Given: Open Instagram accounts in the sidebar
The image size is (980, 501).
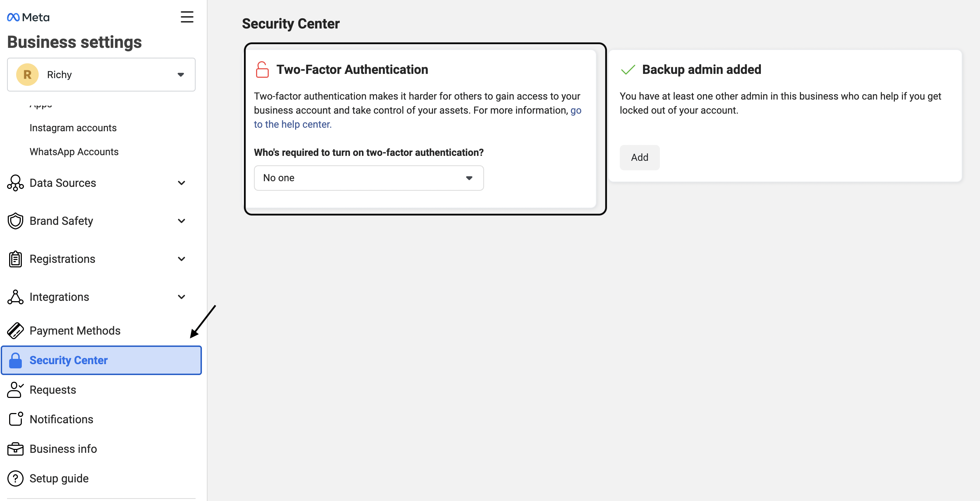Looking at the screenshot, I should tap(73, 128).
